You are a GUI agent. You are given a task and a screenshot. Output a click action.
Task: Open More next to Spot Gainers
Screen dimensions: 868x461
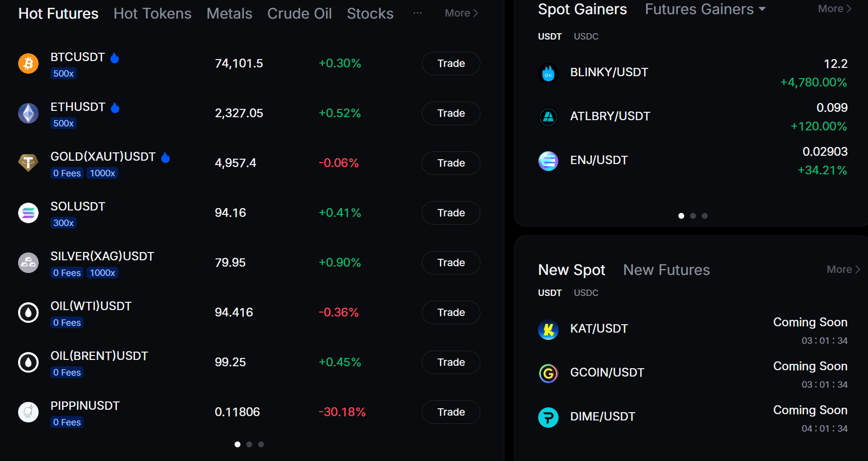point(835,9)
